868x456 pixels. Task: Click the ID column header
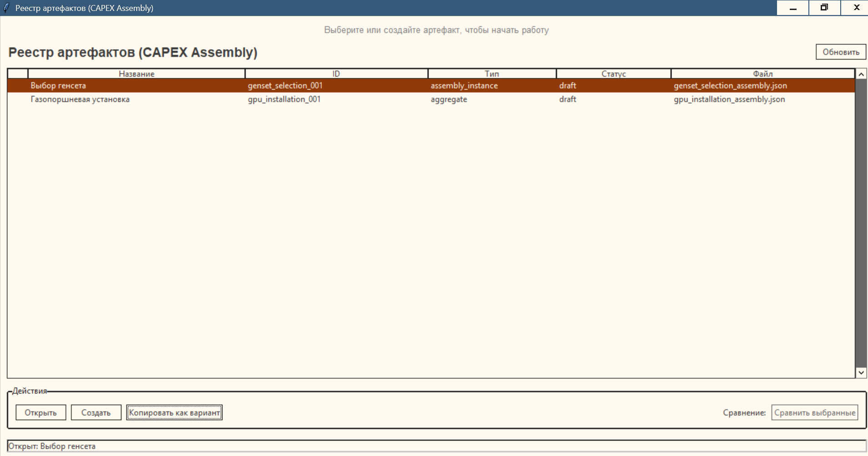click(336, 74)
